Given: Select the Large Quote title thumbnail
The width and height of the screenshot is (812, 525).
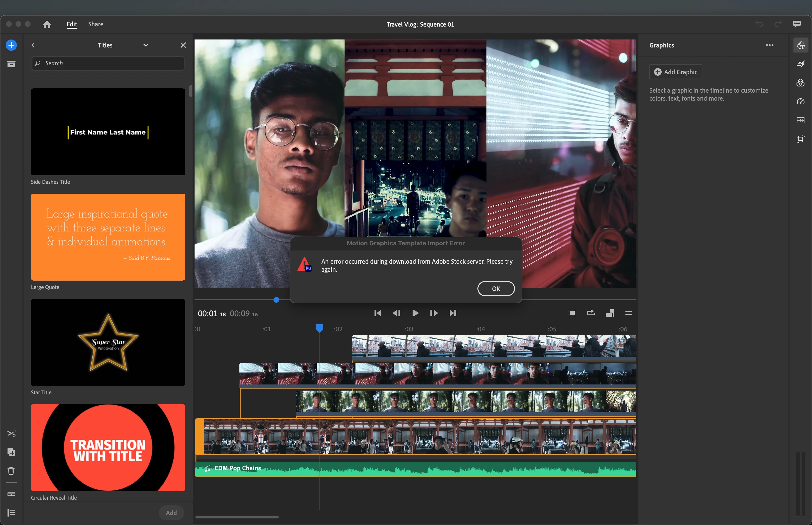Looking at the screenshot, I should coord(108,237).
